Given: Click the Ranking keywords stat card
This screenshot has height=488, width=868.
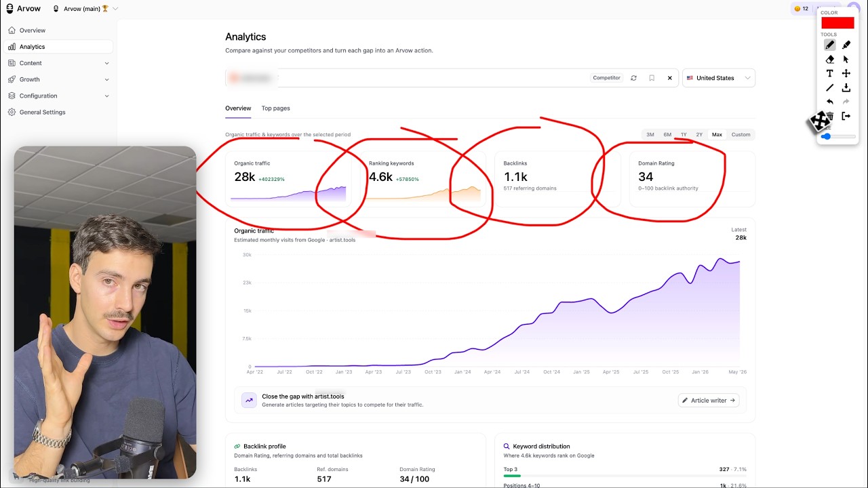Looking at the screenshot, I should [x=423, y=179].
